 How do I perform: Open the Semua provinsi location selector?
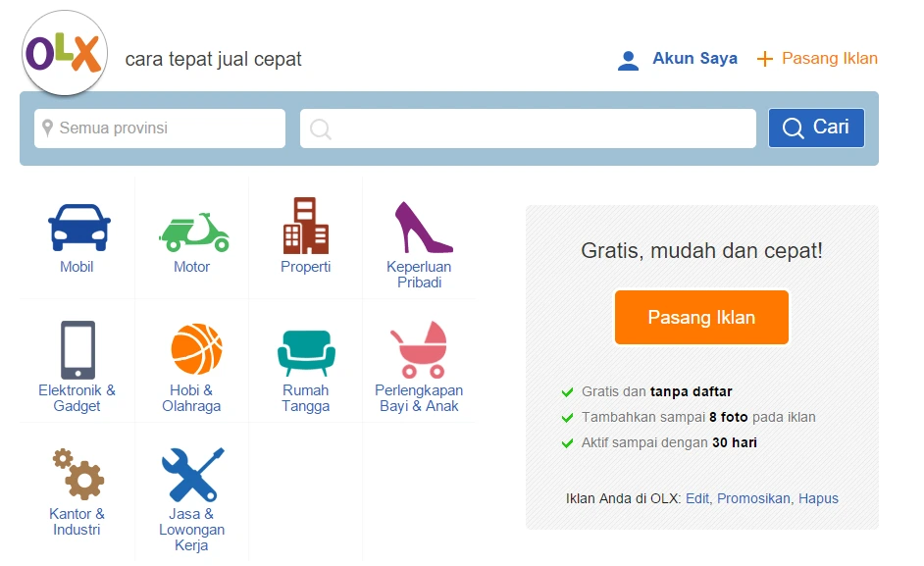(159, 128)
